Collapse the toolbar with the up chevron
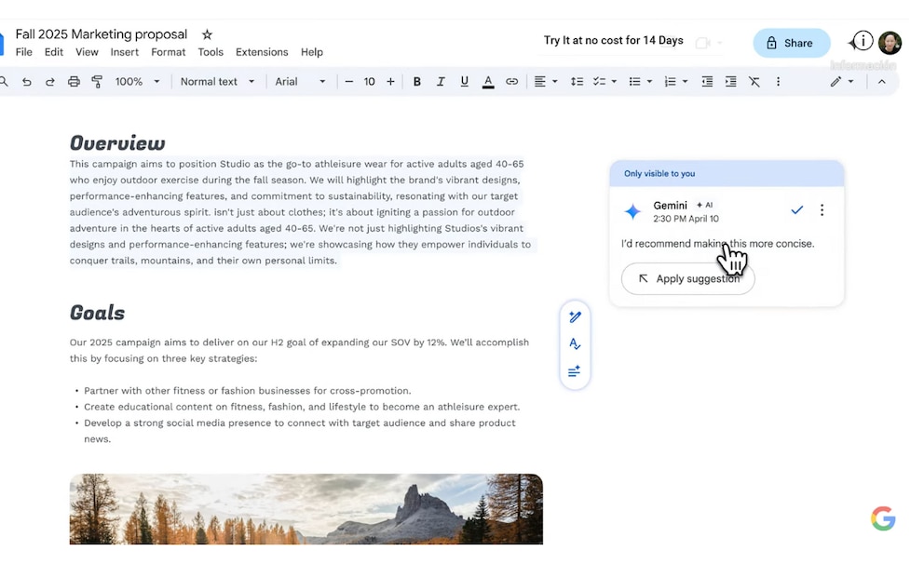This screenshot has height=564, width=924. pyautogui.click(x=881, y=82)
